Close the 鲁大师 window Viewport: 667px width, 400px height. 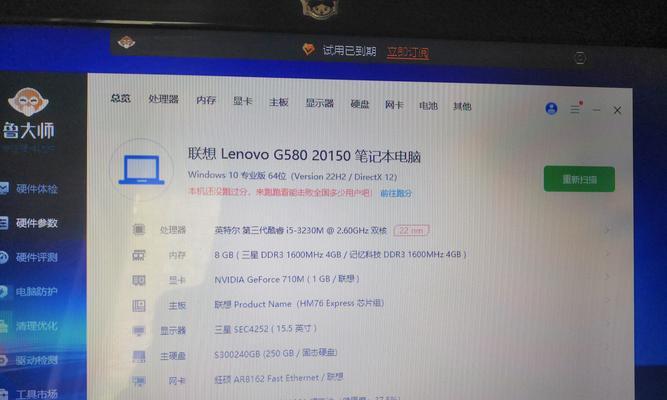pyautogui.click(x=617, y=110)
